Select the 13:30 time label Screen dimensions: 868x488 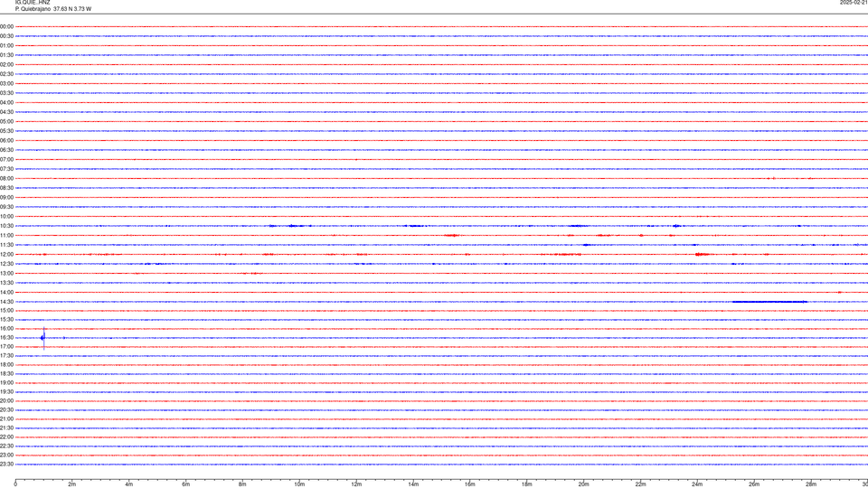click(x=6, y=283)
